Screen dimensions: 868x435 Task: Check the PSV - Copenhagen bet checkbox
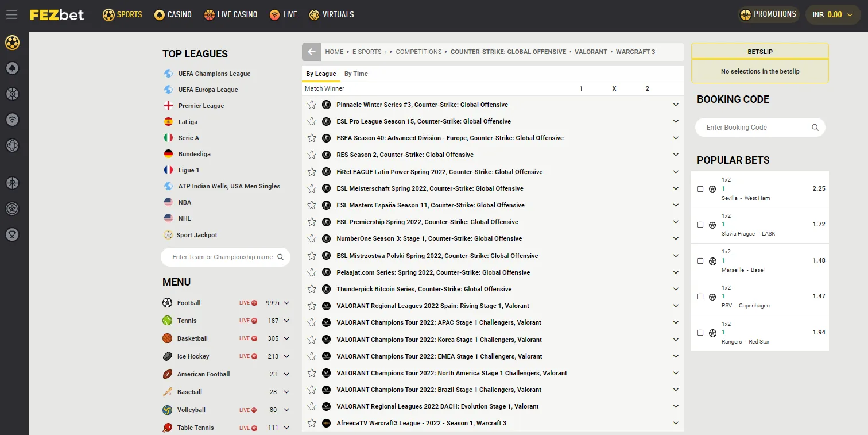click(x=700, y=297)
